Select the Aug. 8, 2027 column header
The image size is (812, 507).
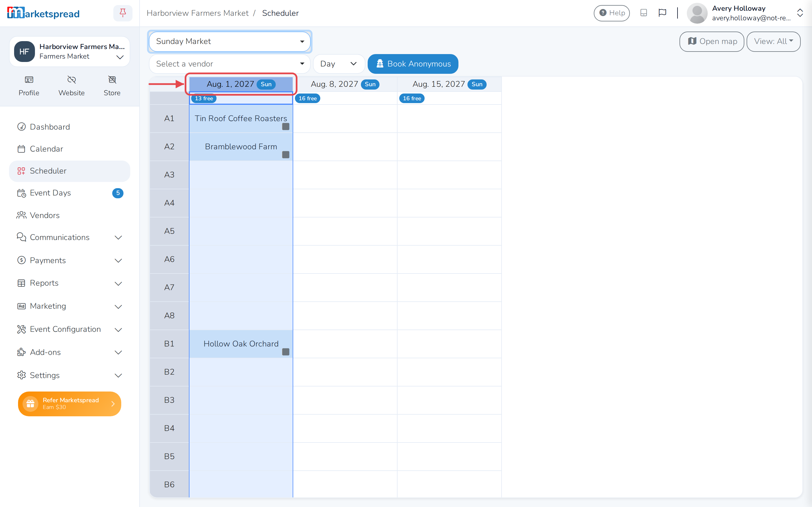tap(345, 84)
